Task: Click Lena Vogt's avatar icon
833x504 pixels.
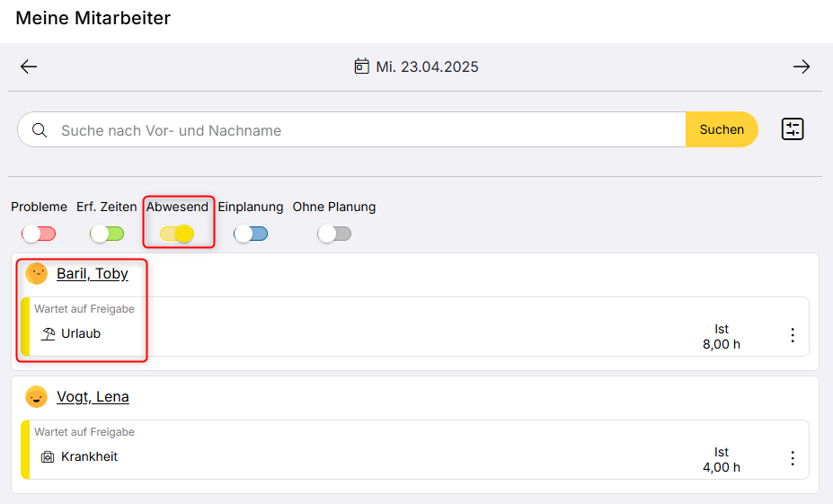Action: coord(36,397)
